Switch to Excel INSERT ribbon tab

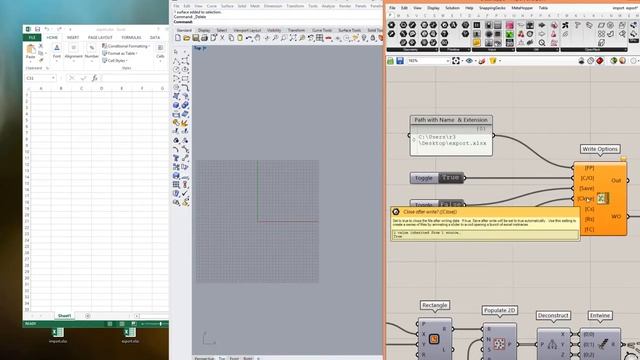click(73, 38)
